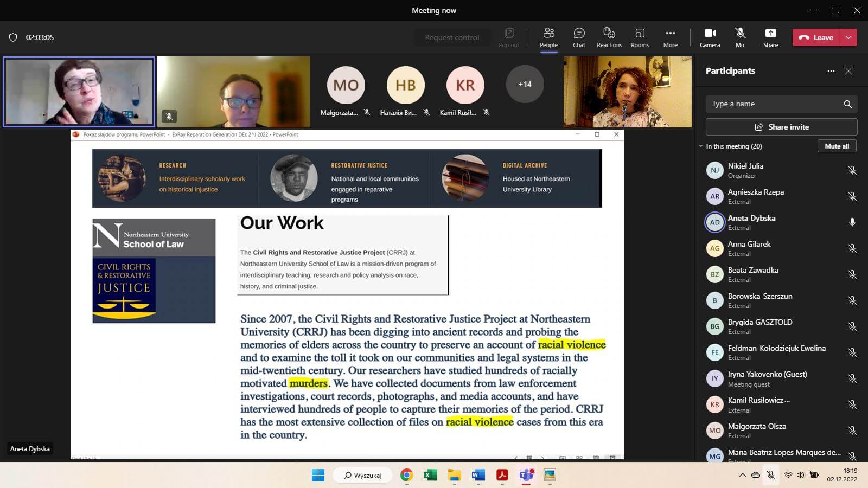This screenshot has height=488, width=868.
Task: Collapse the In this meeting (20) list
Action: (701, 146)
